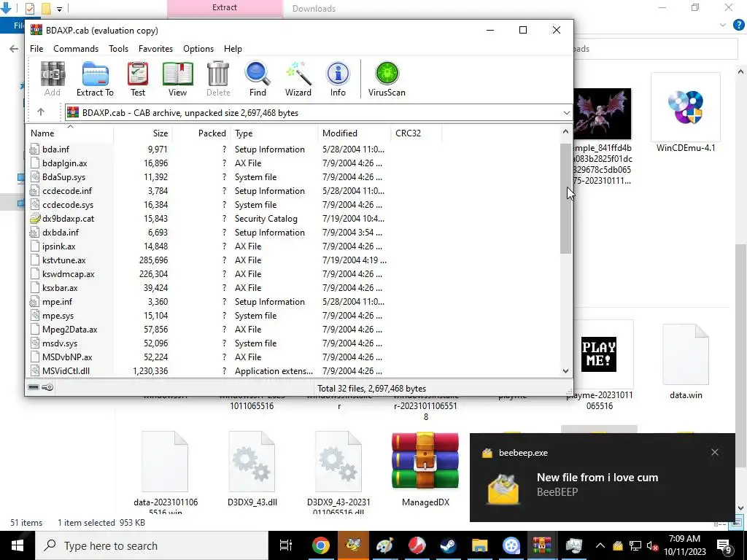Click the WinRAR list scroll up arrow
The height and width of the screenshot is (560, 747).
click(565, 132)
